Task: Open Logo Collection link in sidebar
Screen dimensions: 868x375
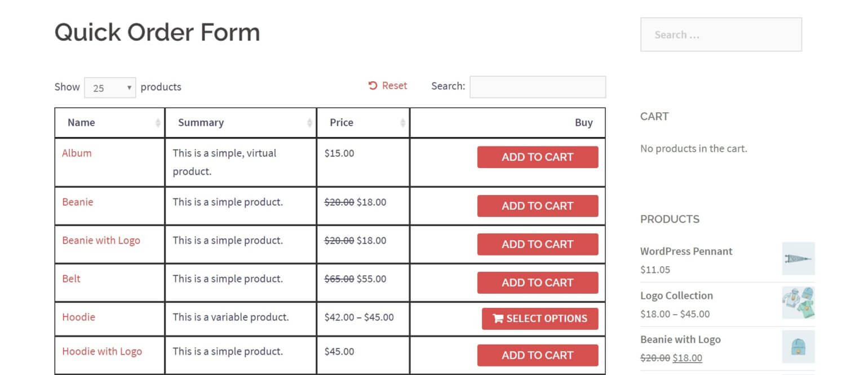Action: 676,295
